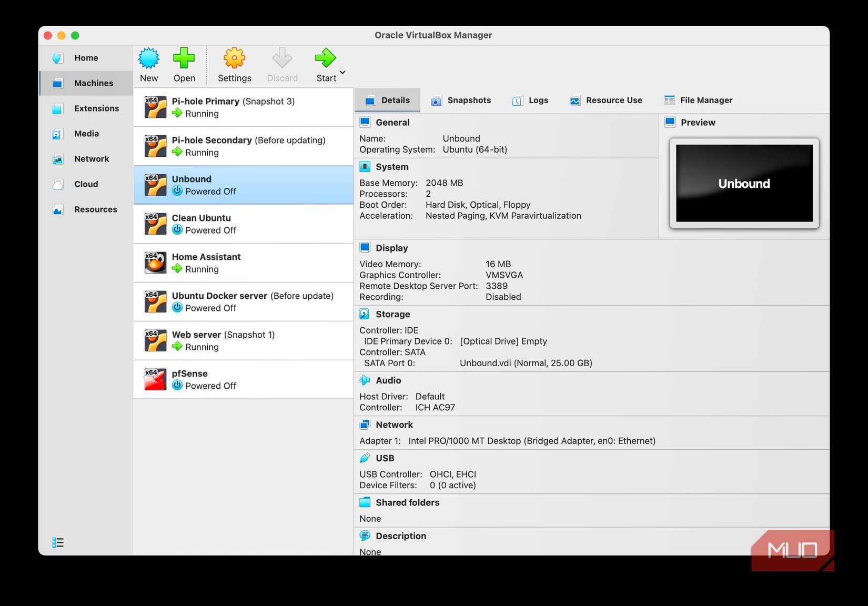Expand details for the pfSense machine

coord(243,379)
